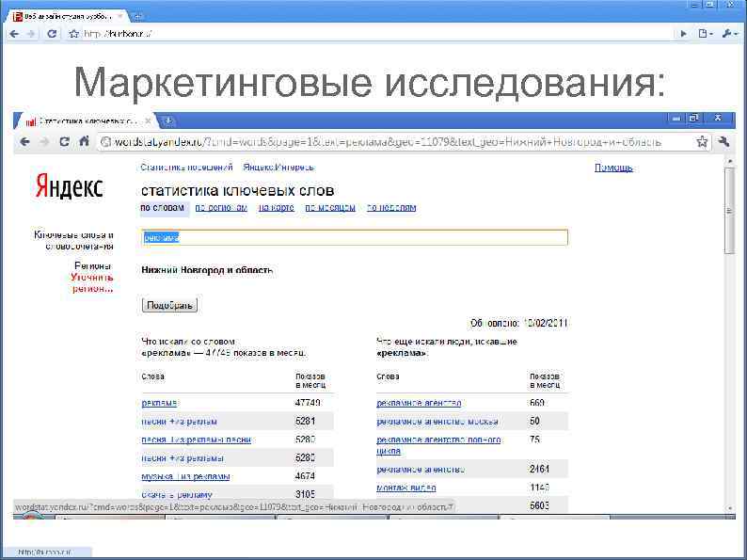Open 'монтаж видео' link
Image resolution: width=747 pixels, height=560 pixels.
pos(405,488)
